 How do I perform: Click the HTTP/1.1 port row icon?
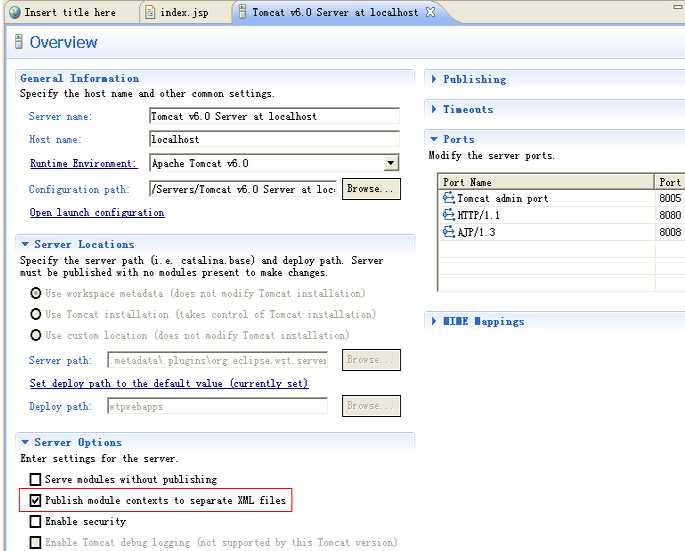click(x=448, y=215)
